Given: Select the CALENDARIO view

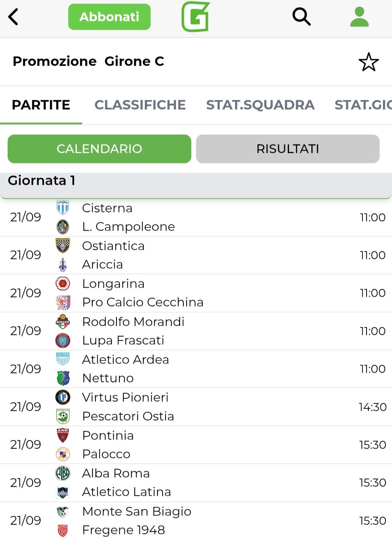Looking at the screenshot, I should (99, 149).
